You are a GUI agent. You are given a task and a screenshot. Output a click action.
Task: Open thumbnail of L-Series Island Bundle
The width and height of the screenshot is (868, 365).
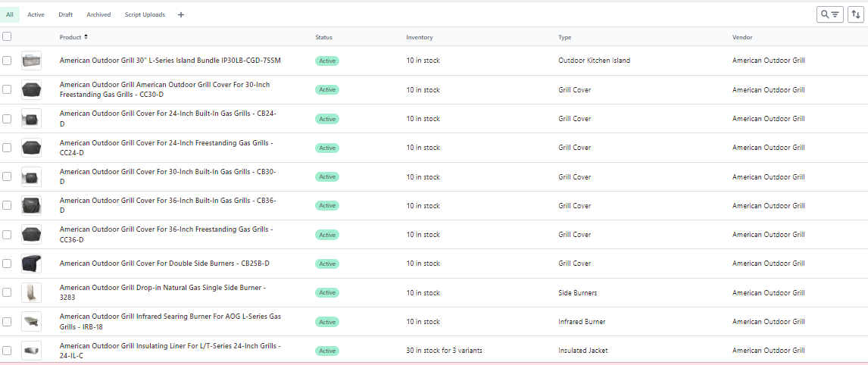31,61
